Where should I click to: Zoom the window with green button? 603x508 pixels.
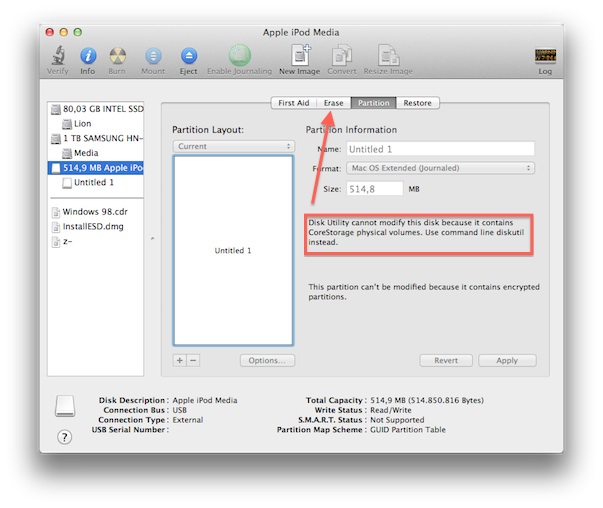pyautogui.click(x=78, y=32)
